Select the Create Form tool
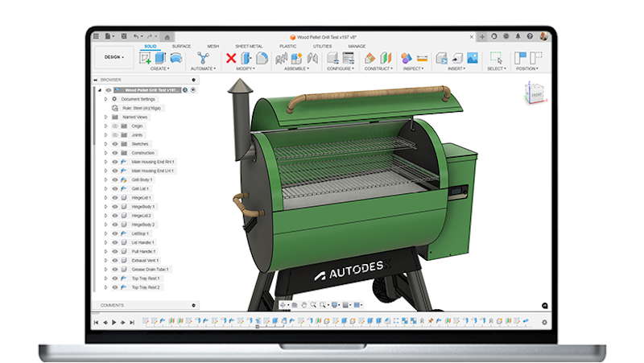 (175, 58)
